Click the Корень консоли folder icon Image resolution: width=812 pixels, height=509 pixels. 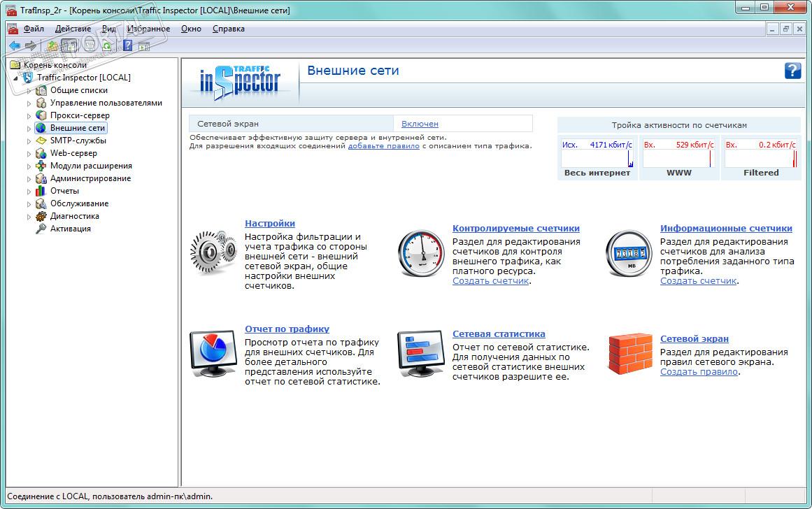click(15, 65)
